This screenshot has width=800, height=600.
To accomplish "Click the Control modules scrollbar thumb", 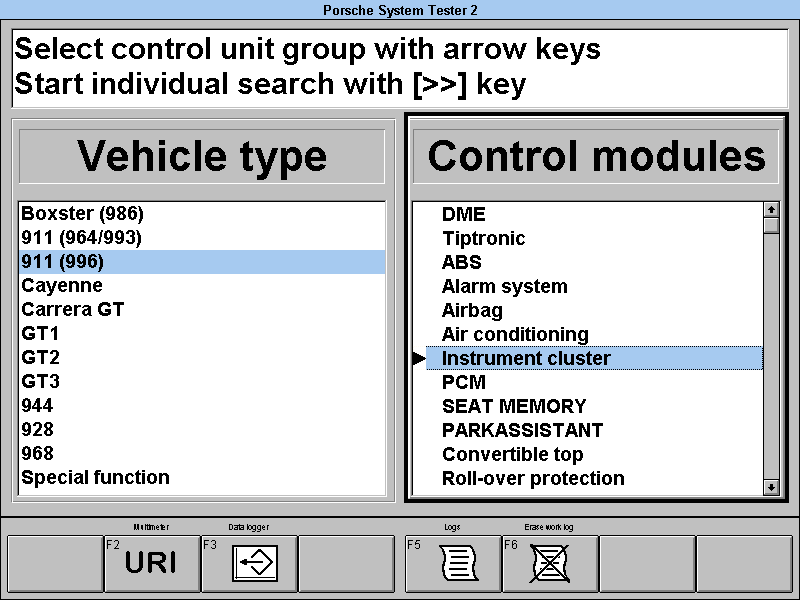I will (x=771, y=225).
